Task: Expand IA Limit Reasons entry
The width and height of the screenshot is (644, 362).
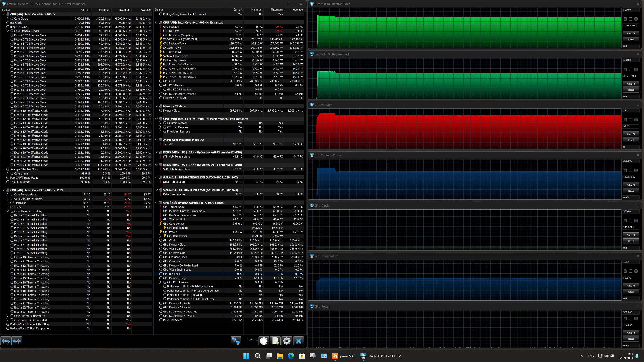Action: tap(161, 123)
